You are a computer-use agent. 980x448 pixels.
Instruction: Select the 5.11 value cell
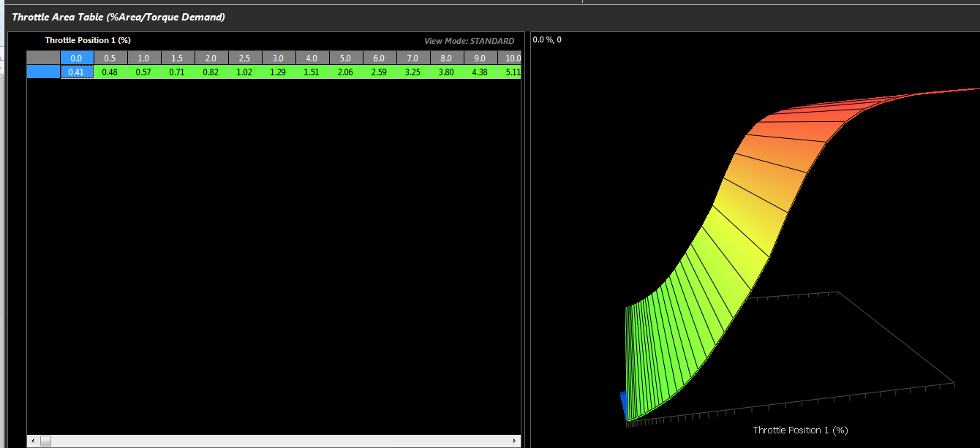(x=509, y=72)
